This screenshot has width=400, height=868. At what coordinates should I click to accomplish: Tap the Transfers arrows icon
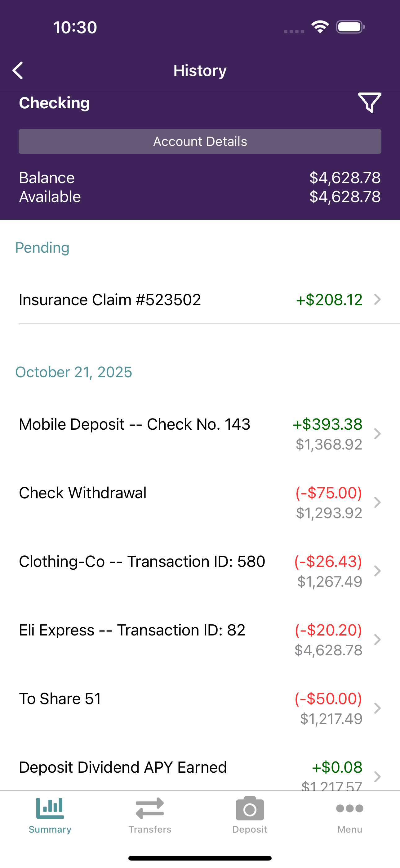150,808
